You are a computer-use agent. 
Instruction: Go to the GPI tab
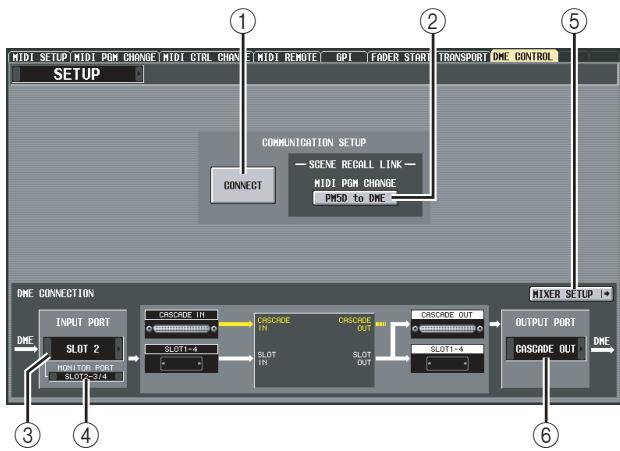(344, 57)
